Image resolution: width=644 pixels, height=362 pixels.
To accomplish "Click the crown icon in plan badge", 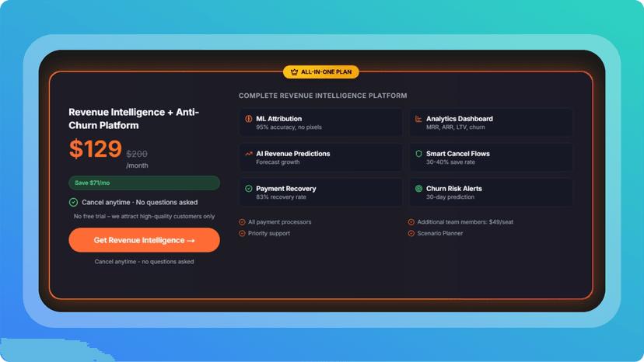I will tap(294, 71).
